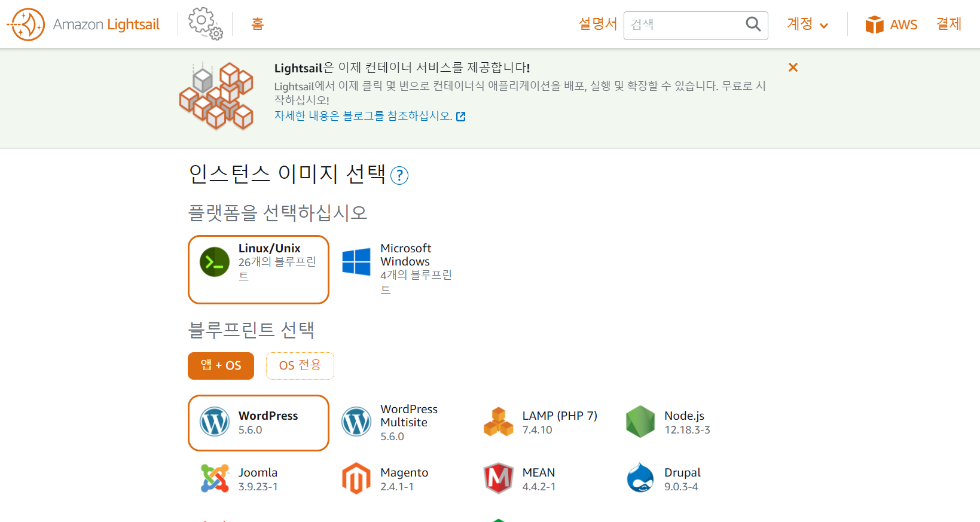Click the account dropdown chevron arrow
Image resolution: width=980 pixels, height=522 pixels.
823,26
